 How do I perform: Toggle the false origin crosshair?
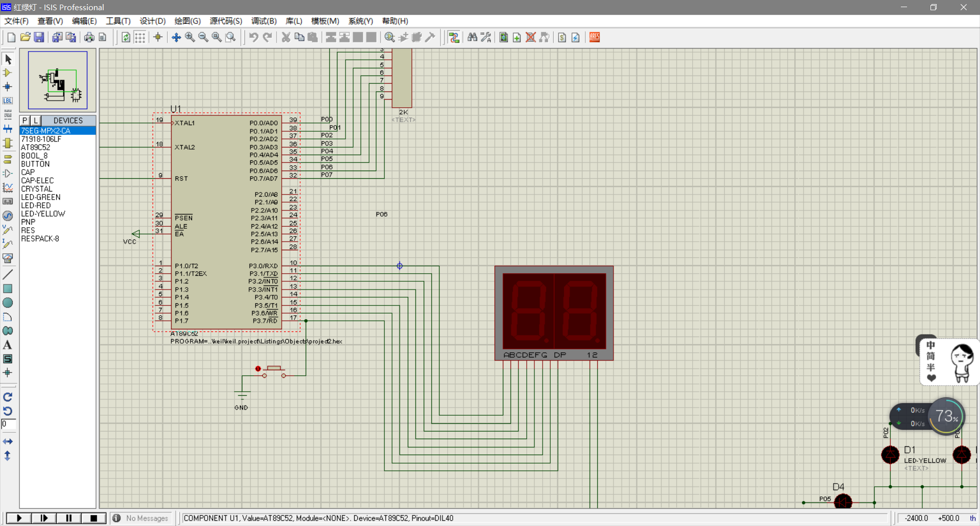158,37
